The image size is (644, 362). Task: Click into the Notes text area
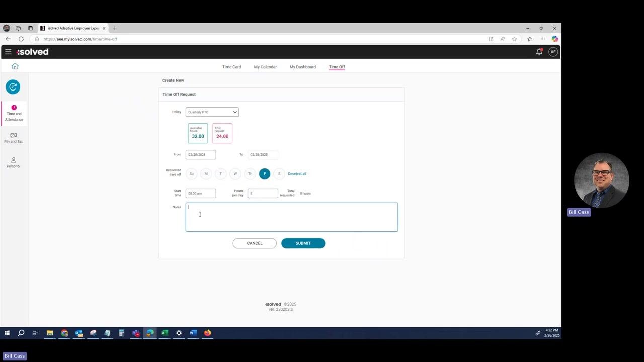point(292,217)
